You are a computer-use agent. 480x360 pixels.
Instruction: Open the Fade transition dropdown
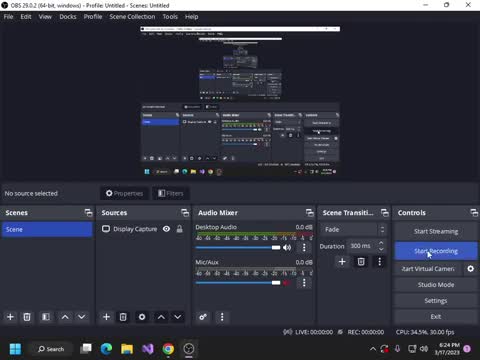354,229
